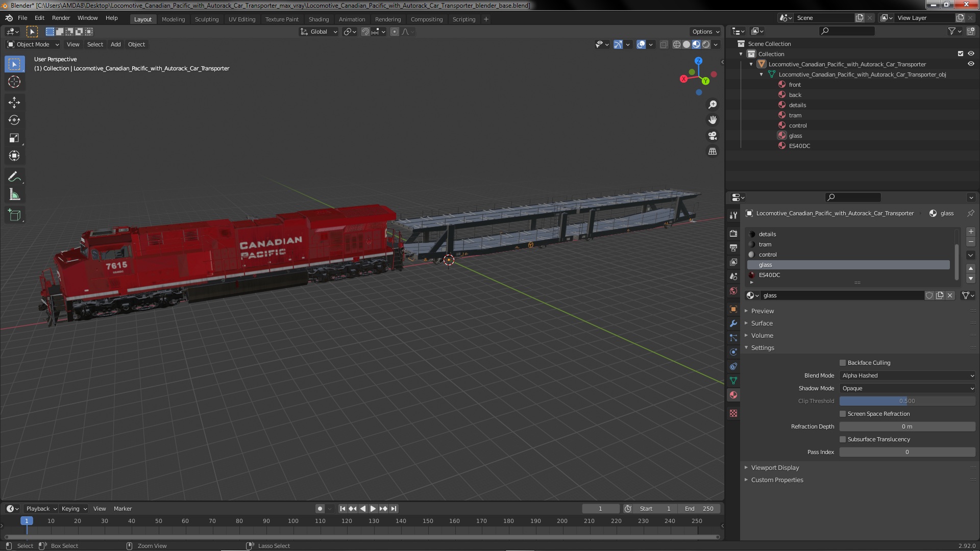Toggle Collection exclude checkbox in outliner
The image size is (980, 551).
point(961,54)
